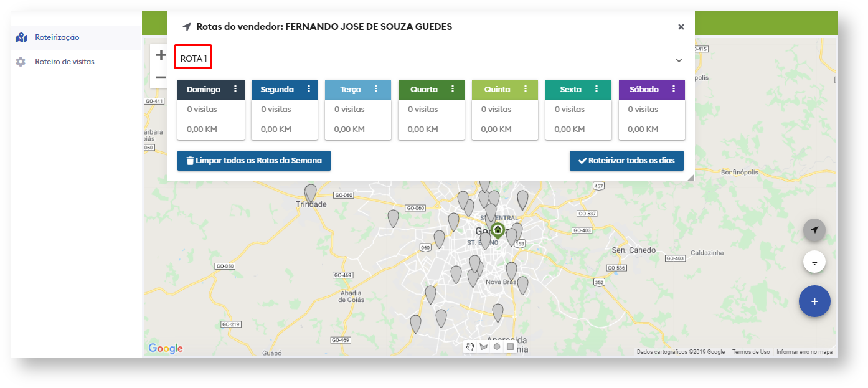Open Roteirização menu item
Viewport: 868px width, 388px height.
tap(76, 37)
